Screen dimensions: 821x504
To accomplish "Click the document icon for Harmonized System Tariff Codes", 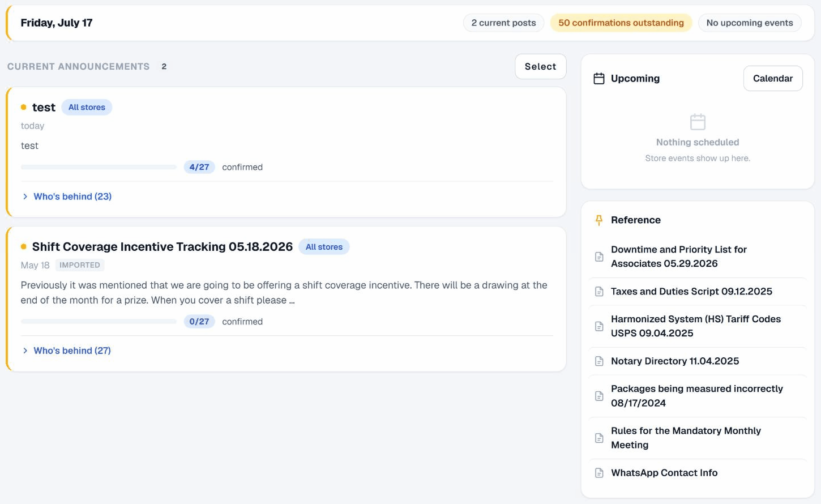I will click(599, 326).
